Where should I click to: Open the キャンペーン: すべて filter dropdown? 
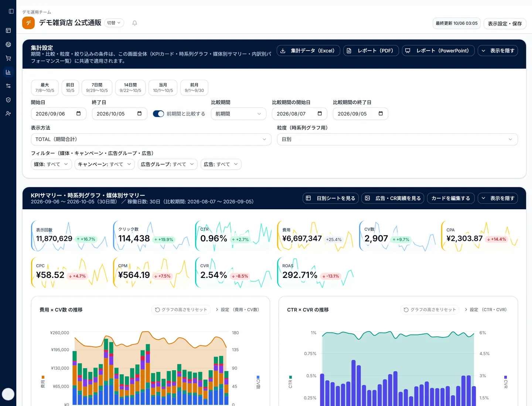tap(105, 164)
